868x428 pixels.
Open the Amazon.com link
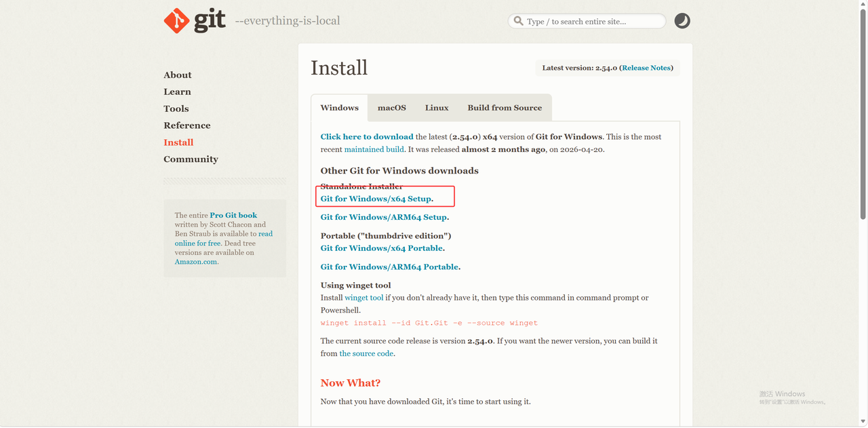point(196,262)
